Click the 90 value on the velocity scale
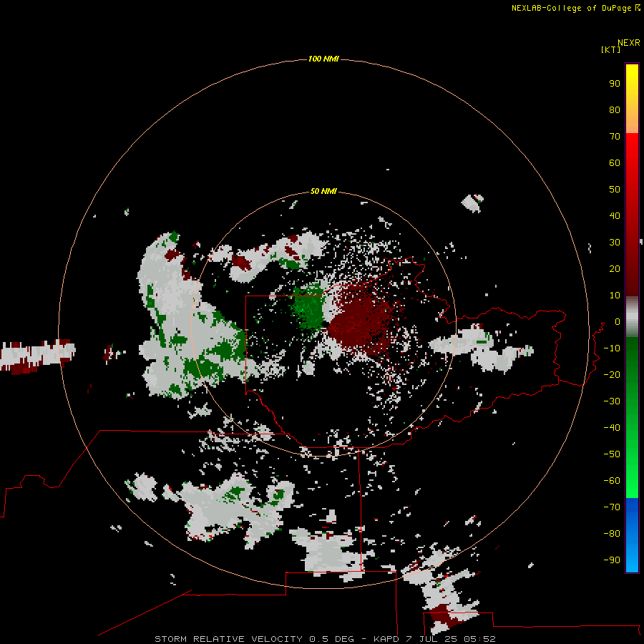644x644 pixels. 615,84
